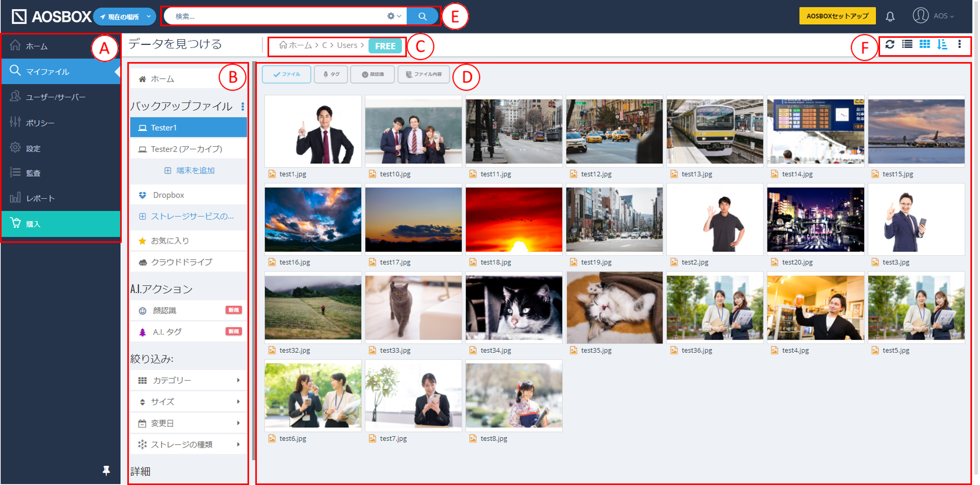Click side panel vertical scrollbar
This screenshot has width=980, height=485.
tap(254, 260)
